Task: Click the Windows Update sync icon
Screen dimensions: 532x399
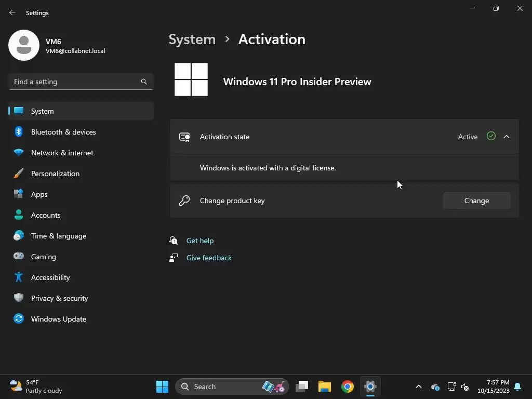Action: 19,318
